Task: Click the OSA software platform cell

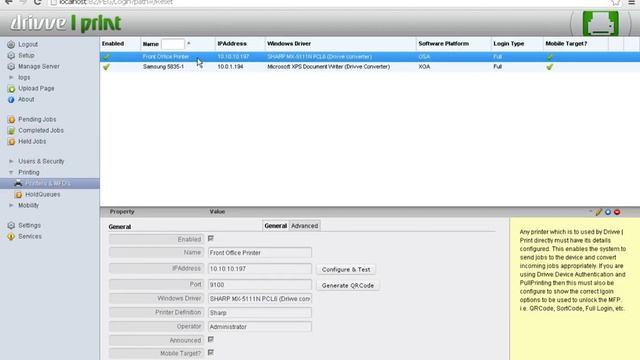Action: [424, 57]
